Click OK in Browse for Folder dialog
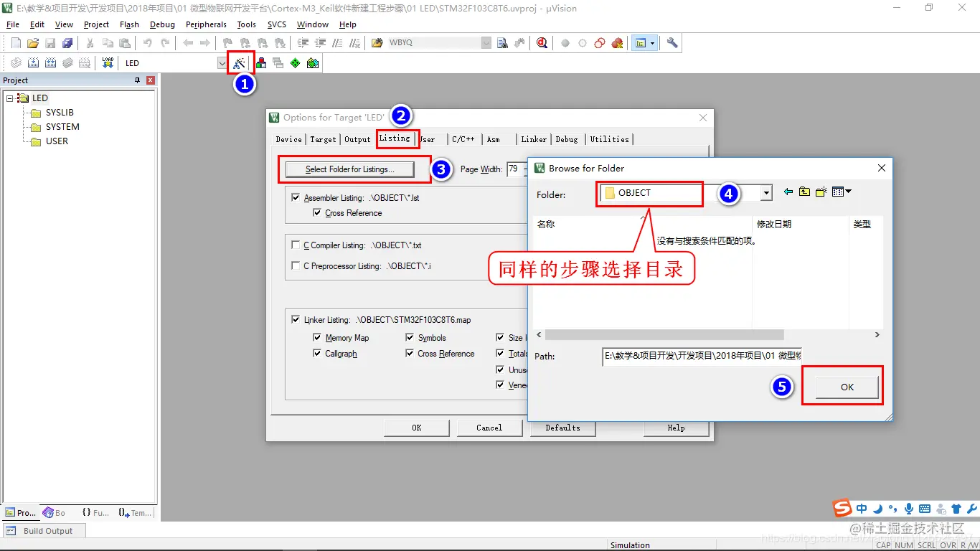 [847, 387]
